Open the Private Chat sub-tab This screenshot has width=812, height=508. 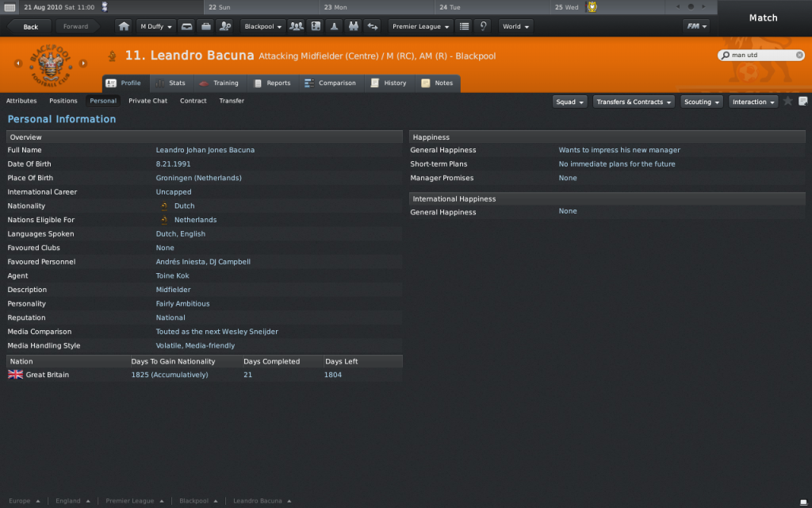click(x=148, y=101)
